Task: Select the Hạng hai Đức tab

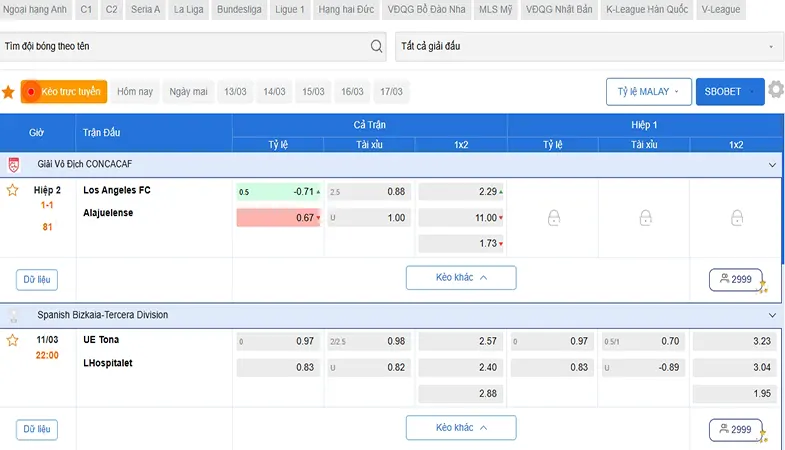Action: tap(346, 10)
